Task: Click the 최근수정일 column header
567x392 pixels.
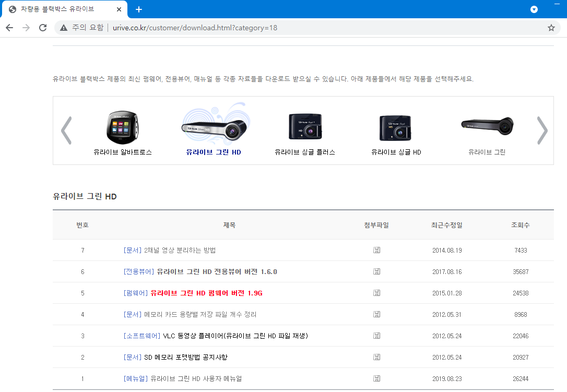Action: tap(447, 225)
